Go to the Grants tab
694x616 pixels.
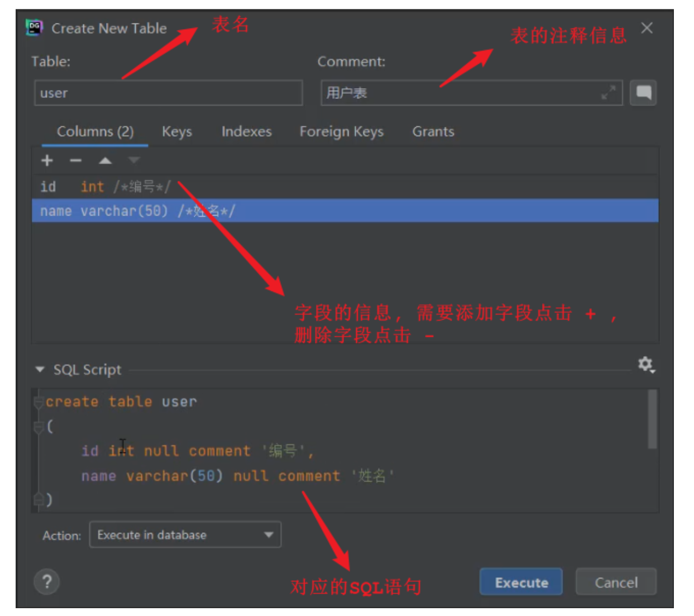(433, 132)
